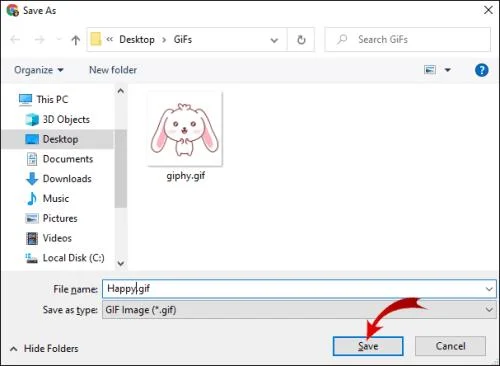
Task: Click the navigation pane scrollbar thumb
Action: tap(121, 169)
